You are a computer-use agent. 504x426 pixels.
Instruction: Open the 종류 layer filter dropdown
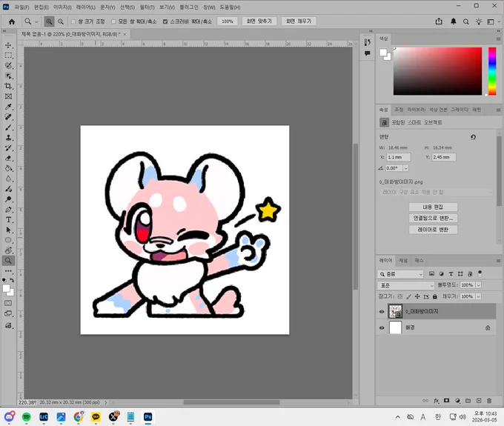click(400, 274)
